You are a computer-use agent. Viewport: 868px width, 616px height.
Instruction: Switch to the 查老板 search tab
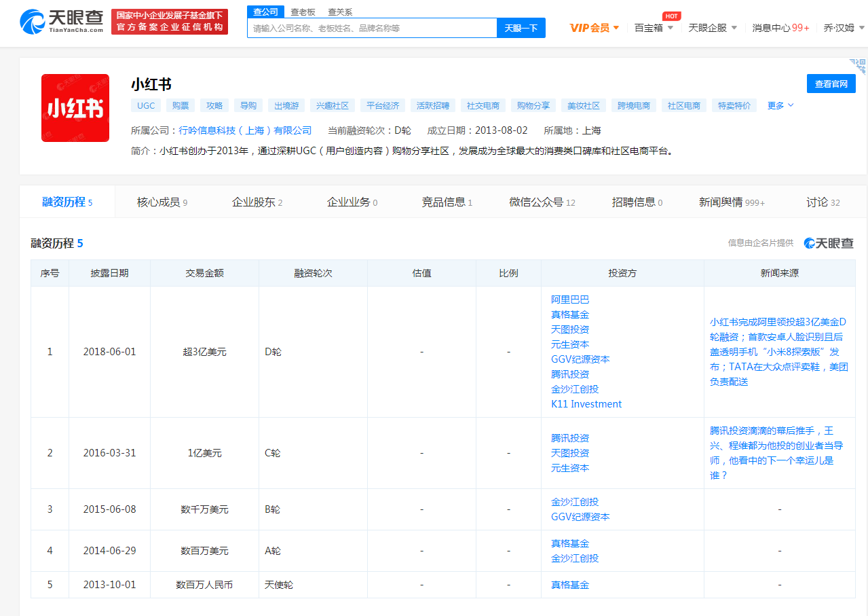pyautogui.click(x=303, y=12)
